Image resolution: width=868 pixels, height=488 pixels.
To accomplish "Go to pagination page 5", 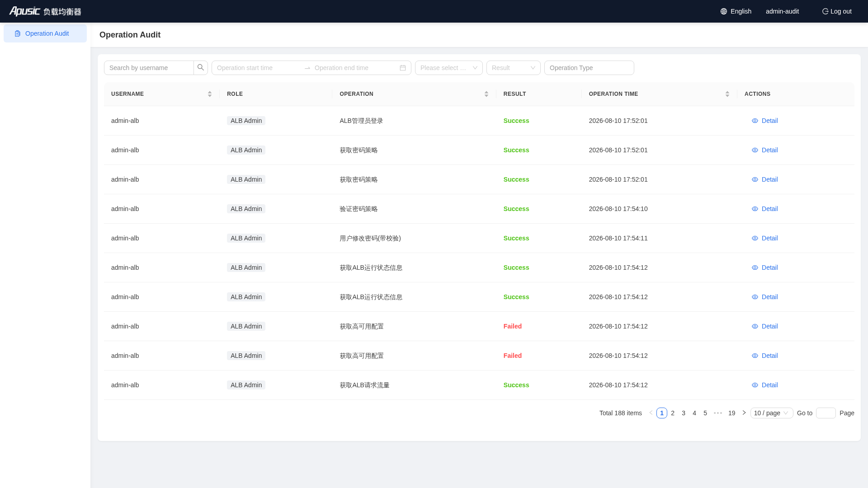I will [705, 413].
